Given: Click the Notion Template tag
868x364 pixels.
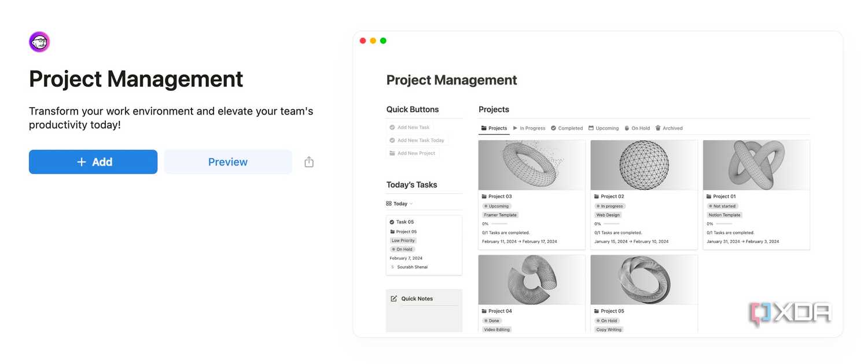Looking at the screenshot, I should (x=724, y=215).
